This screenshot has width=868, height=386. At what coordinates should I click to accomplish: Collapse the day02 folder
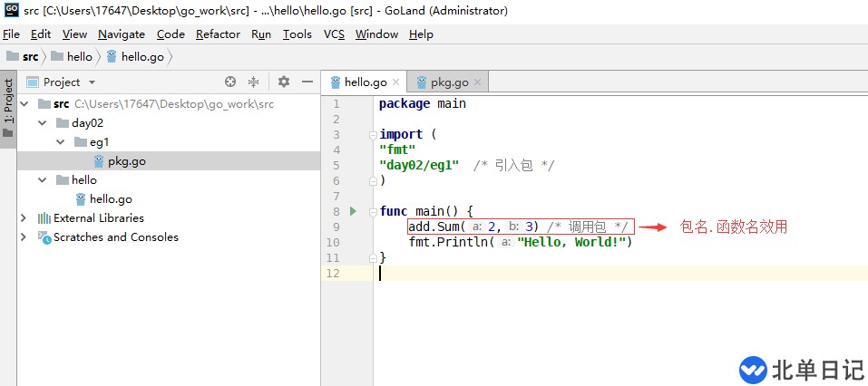(x=42, y=123)
